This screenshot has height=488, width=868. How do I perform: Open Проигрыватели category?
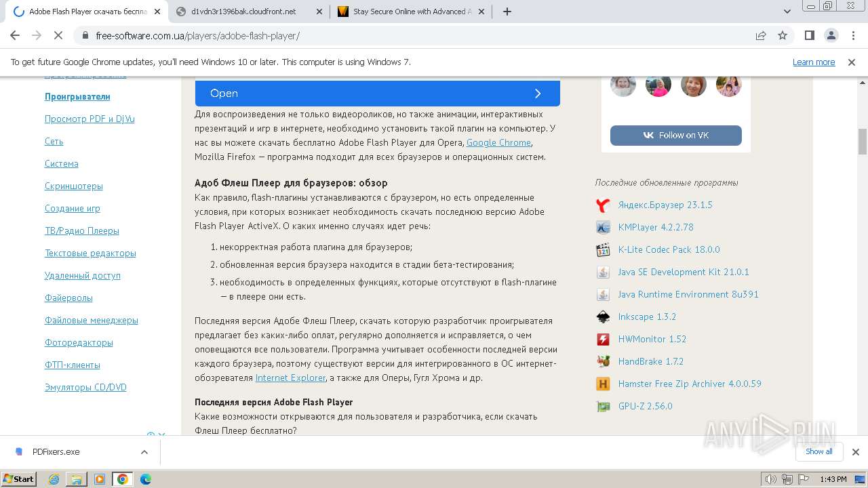click(77, 96)
